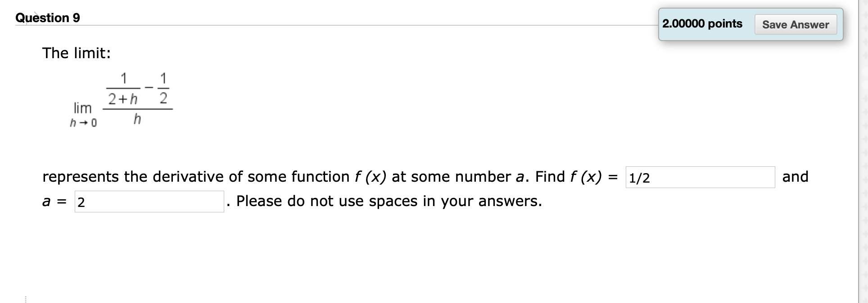Click the horizontal divider under Question 9

point(315,26)
